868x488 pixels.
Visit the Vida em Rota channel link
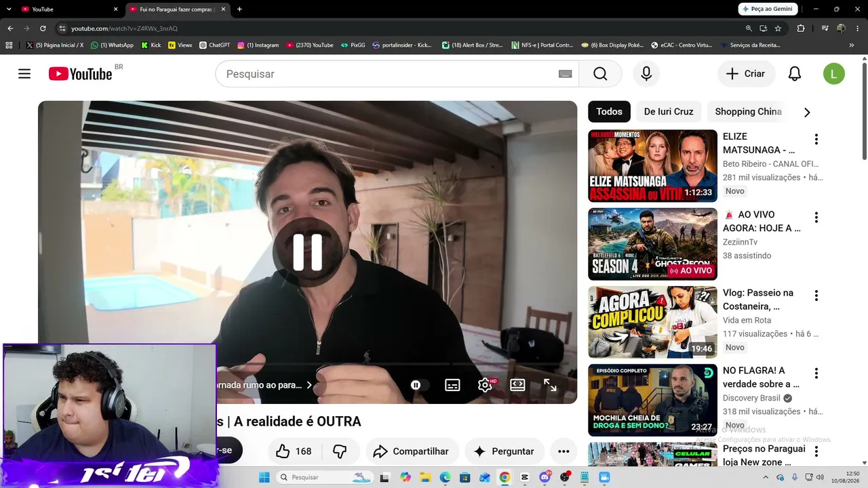coord(747,320)
